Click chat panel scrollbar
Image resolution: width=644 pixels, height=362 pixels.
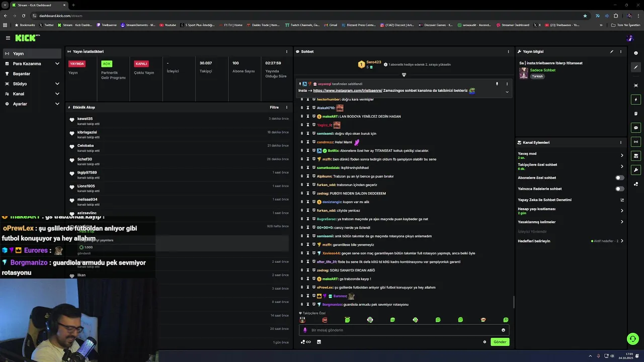tap(514, 302)
